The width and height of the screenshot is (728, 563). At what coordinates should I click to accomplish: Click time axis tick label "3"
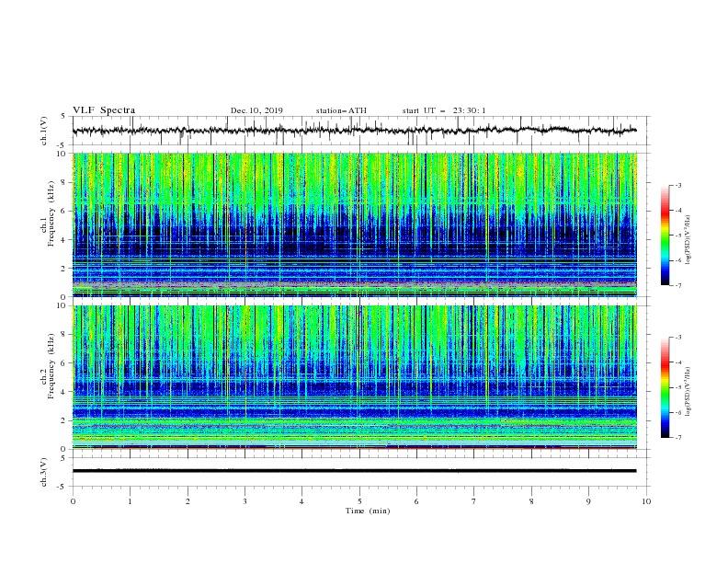pyautogui.click(x=245, y=501)
